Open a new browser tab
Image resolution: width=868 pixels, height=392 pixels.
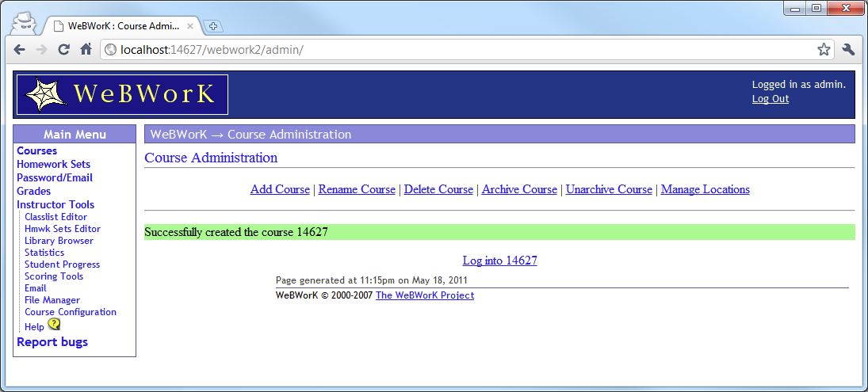pyautogui.click(x=212, y=26)
